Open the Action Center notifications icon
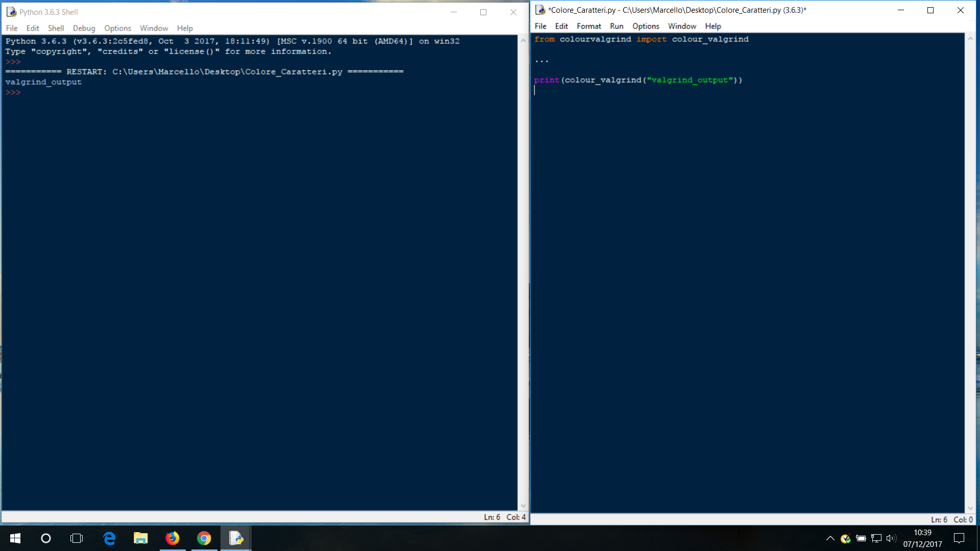Screen dimensions: 980x551 (x=959, y=538)
